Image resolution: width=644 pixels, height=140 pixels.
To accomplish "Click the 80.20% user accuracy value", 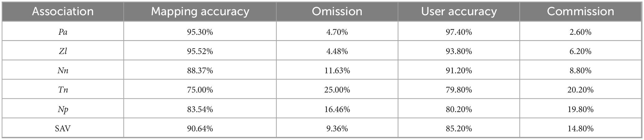I will [459, 109].
